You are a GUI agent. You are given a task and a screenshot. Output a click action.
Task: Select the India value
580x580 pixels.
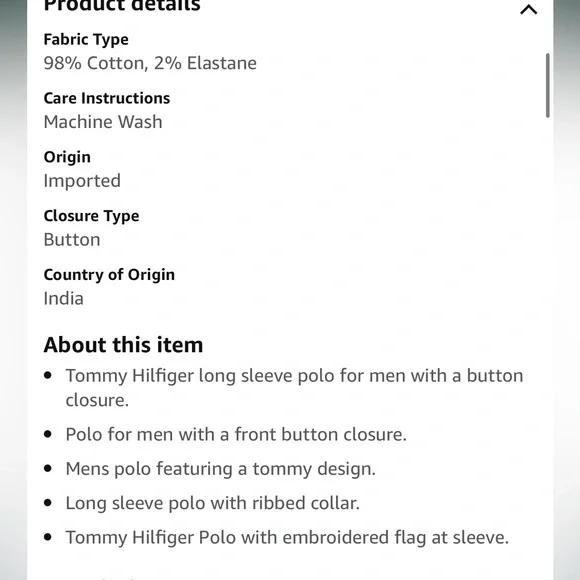pos(64,299)
